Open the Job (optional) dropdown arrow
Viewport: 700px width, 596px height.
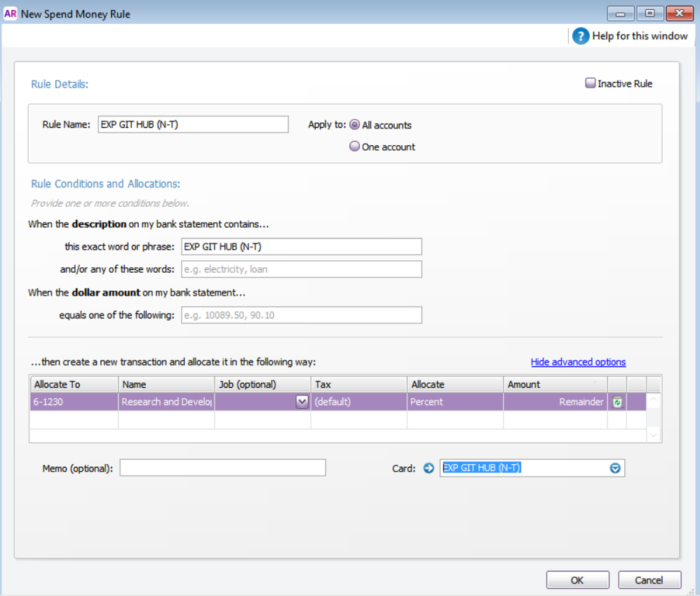tap(302, 402)
